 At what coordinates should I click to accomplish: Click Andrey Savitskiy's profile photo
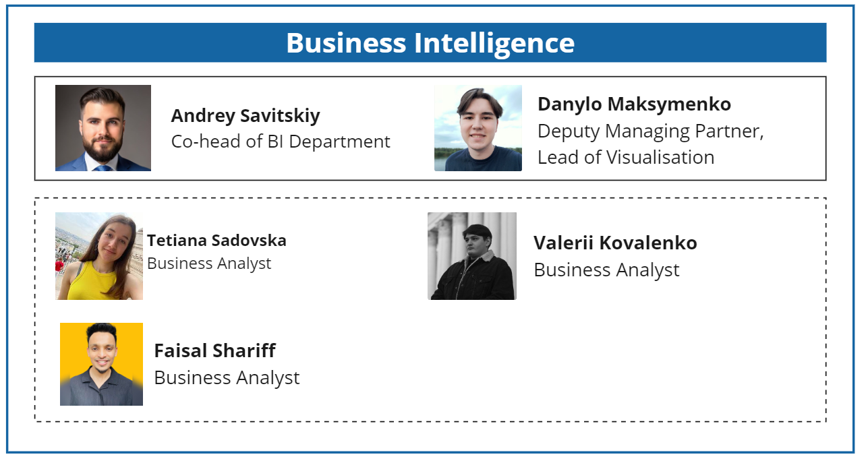103,128
